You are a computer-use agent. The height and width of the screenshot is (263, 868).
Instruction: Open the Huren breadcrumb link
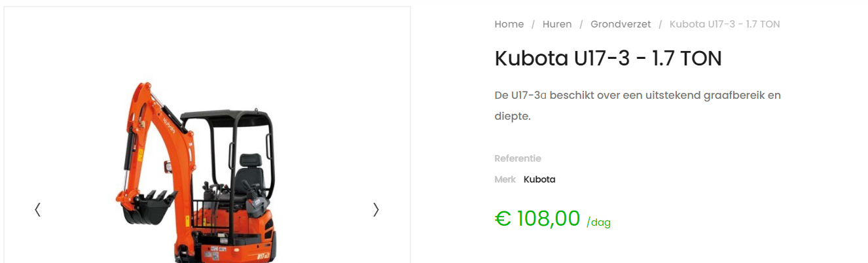[x=557, y=24]
